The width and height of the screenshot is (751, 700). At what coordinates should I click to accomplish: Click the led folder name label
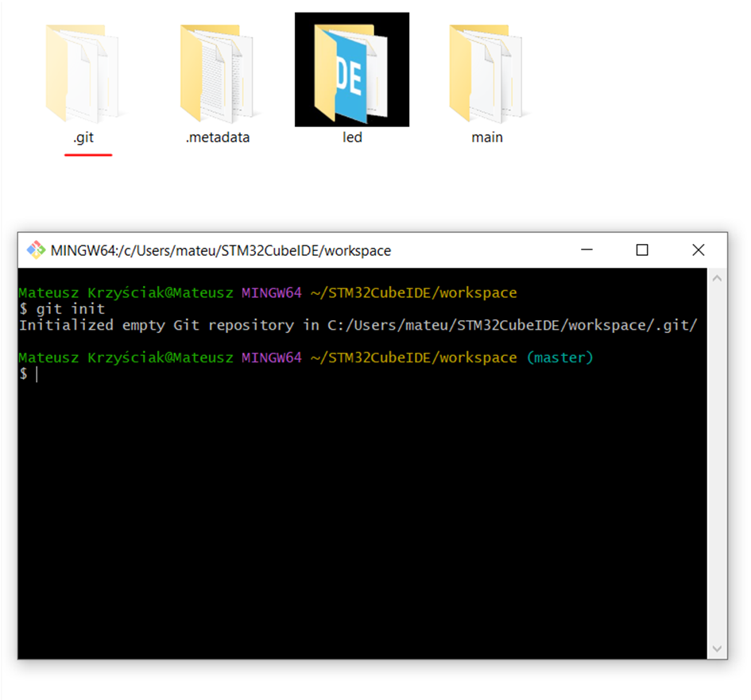point(352,137)
